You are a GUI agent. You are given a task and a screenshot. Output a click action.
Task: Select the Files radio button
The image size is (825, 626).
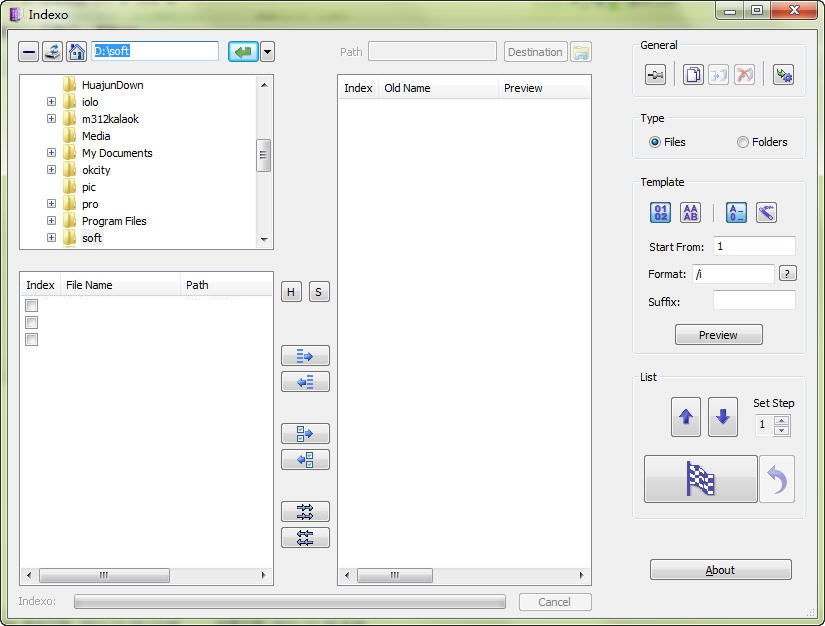(x=655, y=142)
